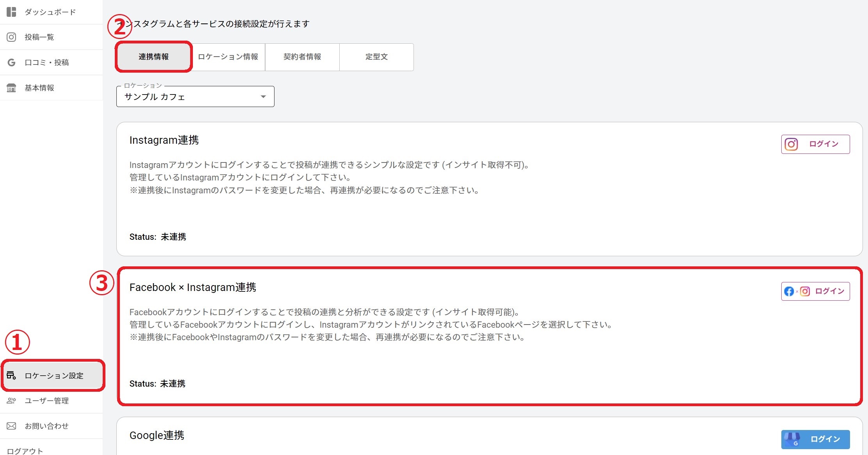
Task: Open the 定型文 tab
Action: tap(376, 57)
